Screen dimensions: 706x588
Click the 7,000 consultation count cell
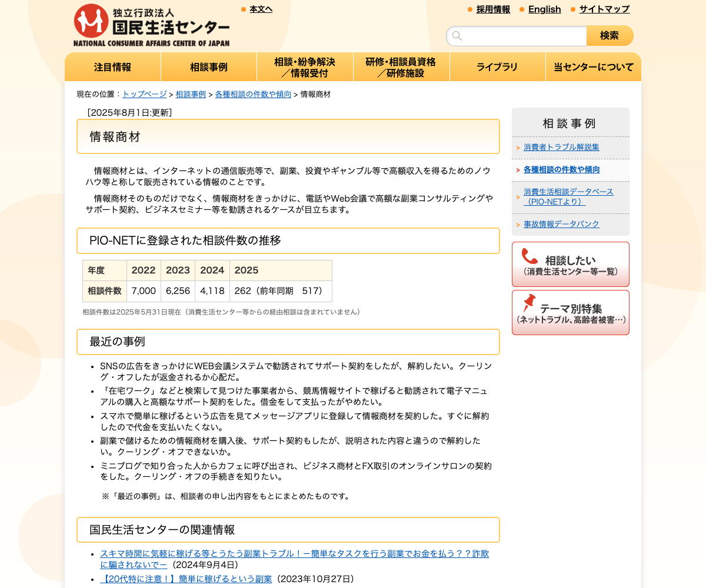tap(144, 291)
